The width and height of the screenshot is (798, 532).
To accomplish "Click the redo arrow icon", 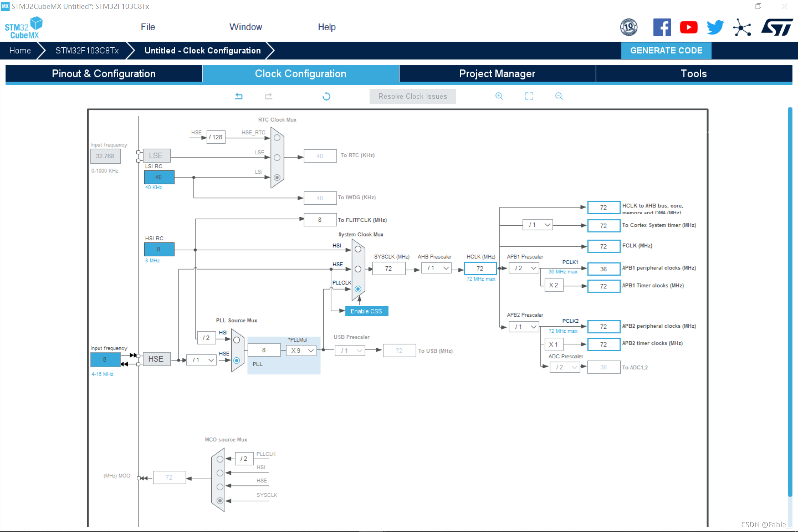I will [269, 96].
